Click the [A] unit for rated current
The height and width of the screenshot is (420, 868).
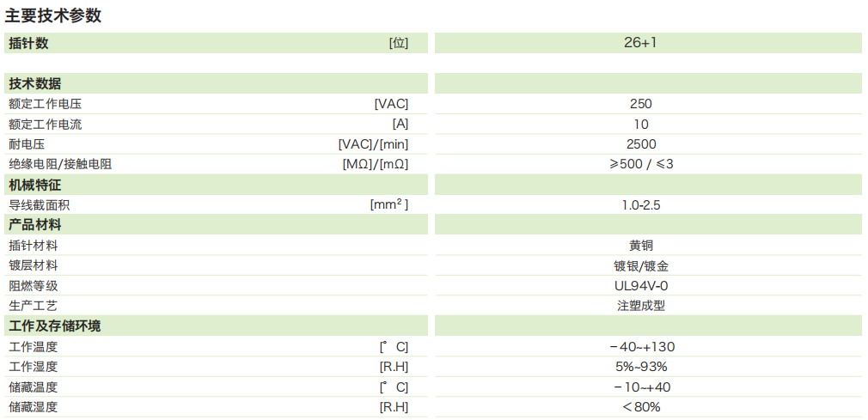[400, 124]
